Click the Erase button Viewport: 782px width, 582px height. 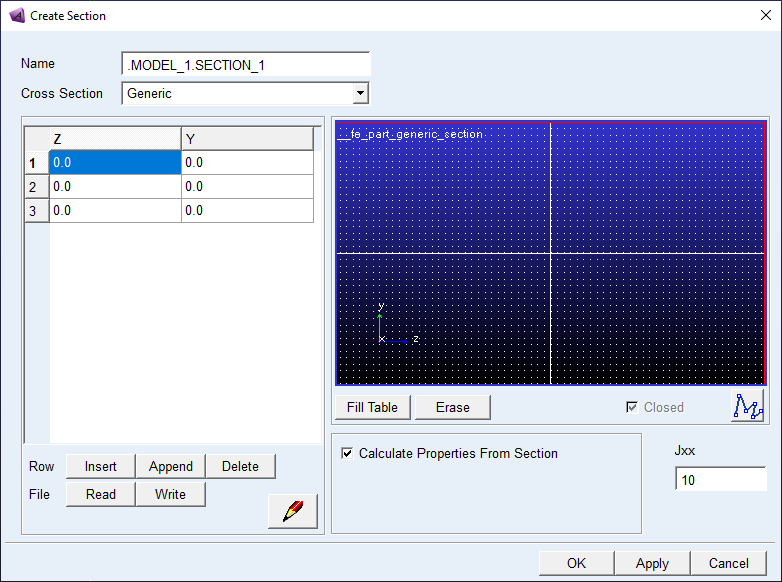pos(452,407)
